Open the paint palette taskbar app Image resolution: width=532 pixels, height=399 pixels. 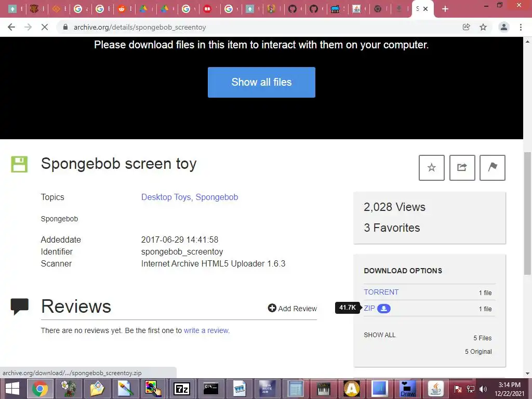coord(153,389)
